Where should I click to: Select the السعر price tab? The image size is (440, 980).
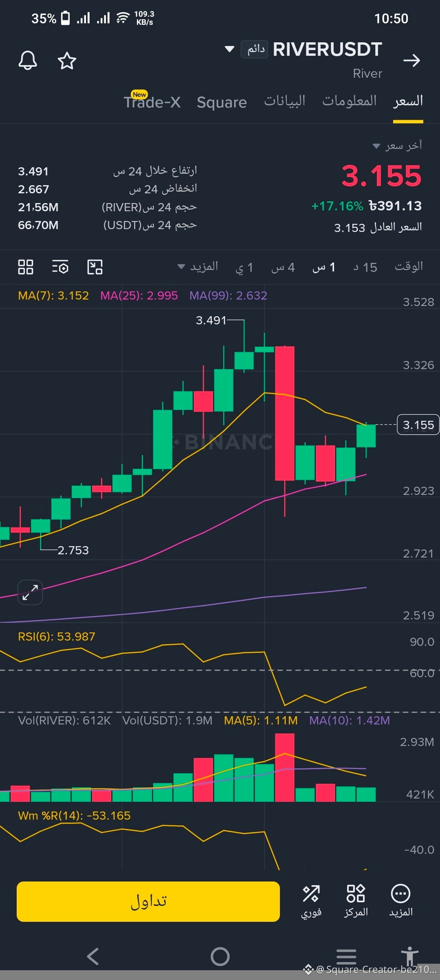(x=408, y=101)
